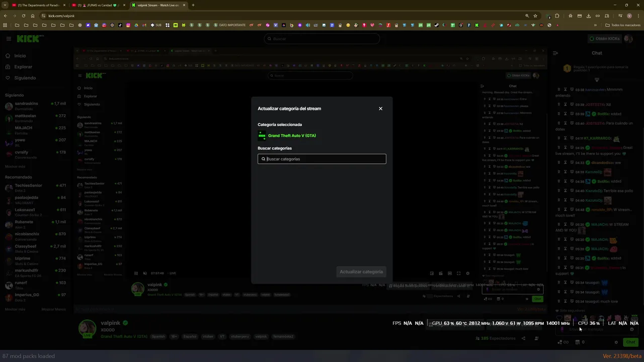The width and height of the screenshot is (644, 362).
Task: Open the apps grid bookmark icon
Action: (x=6, y=25)
